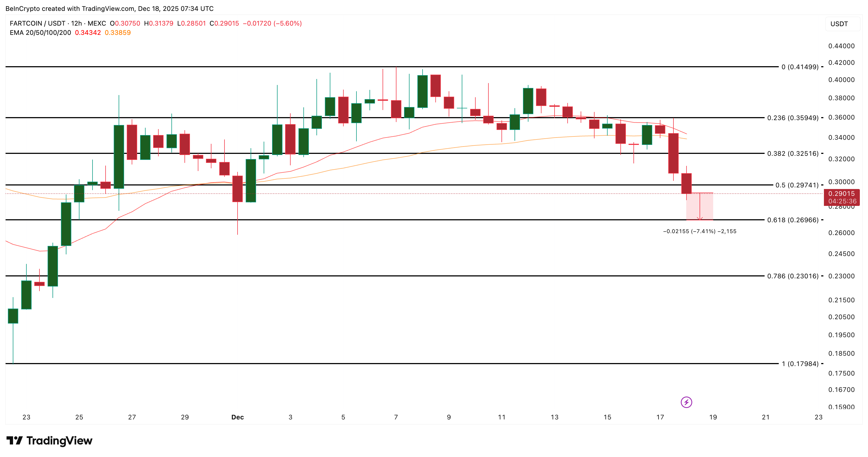Open the USDT currency dropdown

[x=841, y=24]
